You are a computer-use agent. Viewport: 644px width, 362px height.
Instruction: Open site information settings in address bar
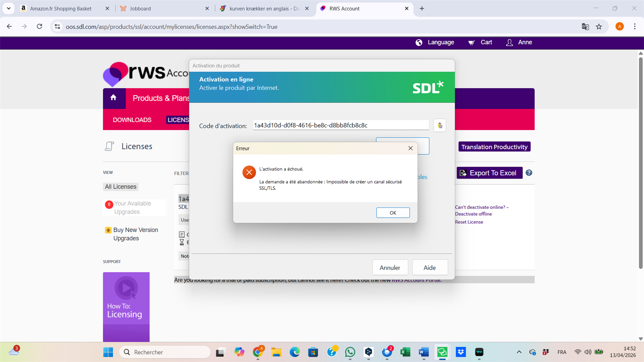click(x=57, y=26)
